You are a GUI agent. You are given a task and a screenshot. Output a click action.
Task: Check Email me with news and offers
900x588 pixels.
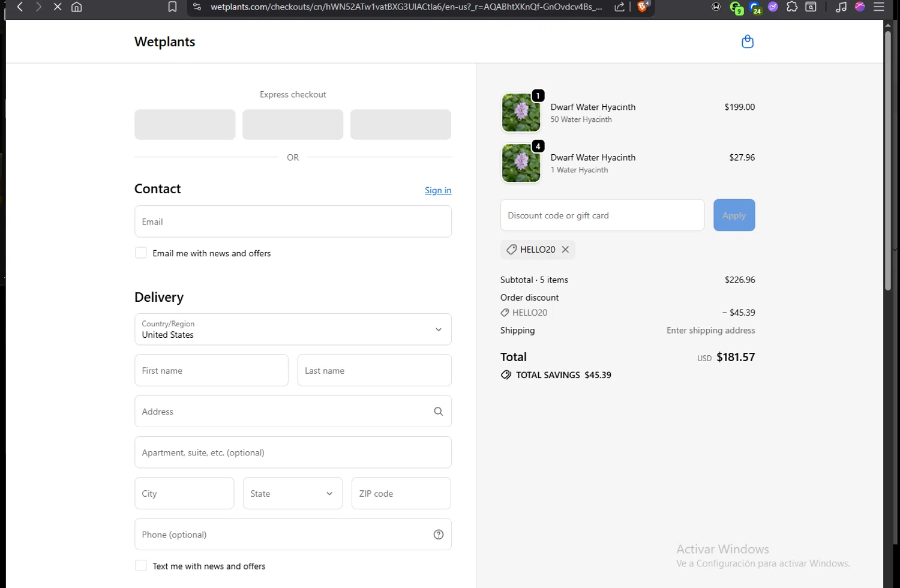tap(141, 253)
